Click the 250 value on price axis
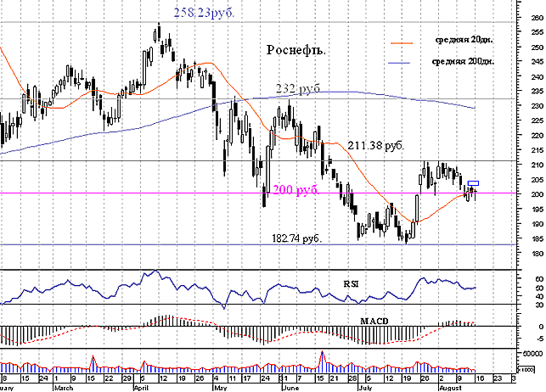Screen dimensions: 546x392 (538, 48)
